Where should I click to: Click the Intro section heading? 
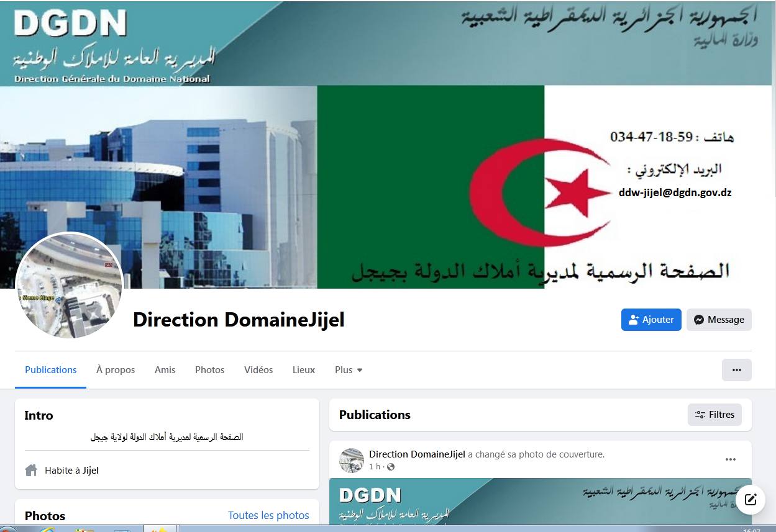[x=39, y=415]
